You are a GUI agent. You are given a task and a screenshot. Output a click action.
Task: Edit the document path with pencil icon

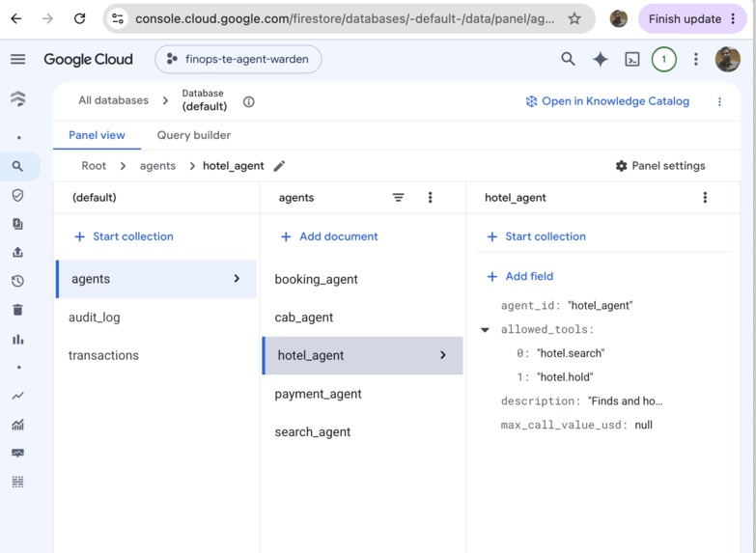click(x=279, y=166)
